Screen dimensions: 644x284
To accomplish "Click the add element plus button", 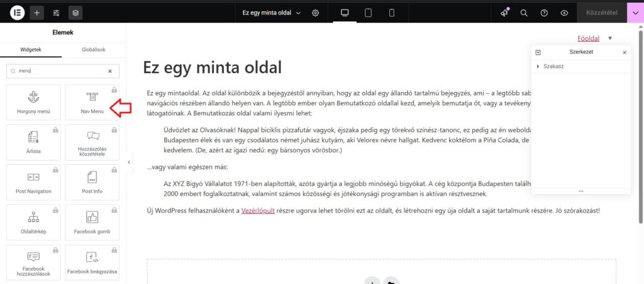I will pos(36,13).
